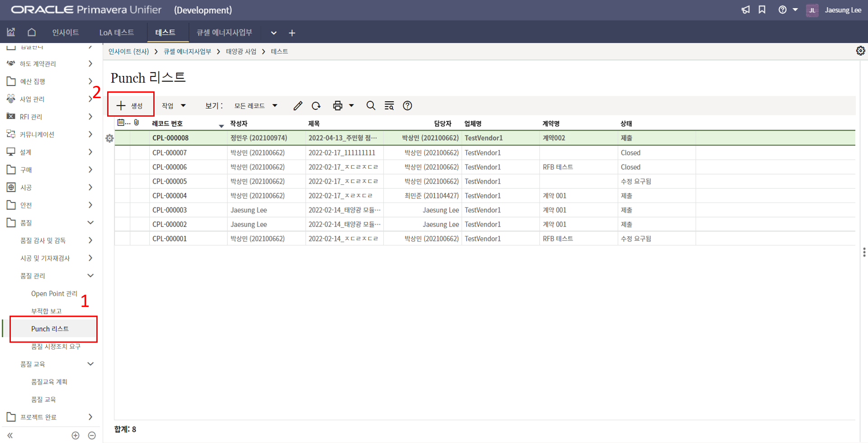Viewport: 868px width, 443px height.
Task: Open bookmarks icon in header
Action: tap(762, 10)
